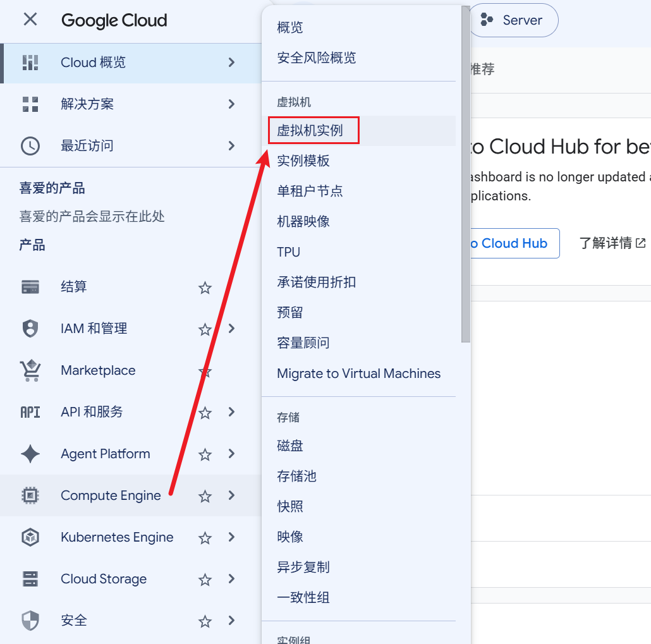
Task: Expand the 最近访问 submenu chevron
Action: point(232,146)
